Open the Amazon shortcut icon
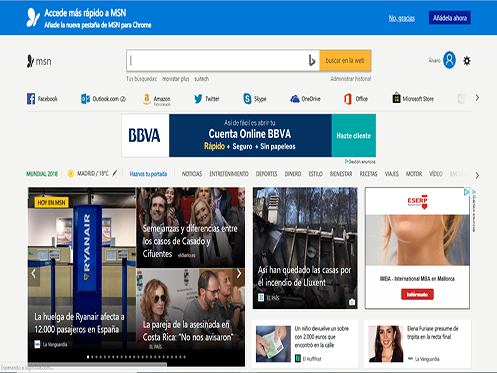This screenshot has height=373, width=497. click(146, 99)
